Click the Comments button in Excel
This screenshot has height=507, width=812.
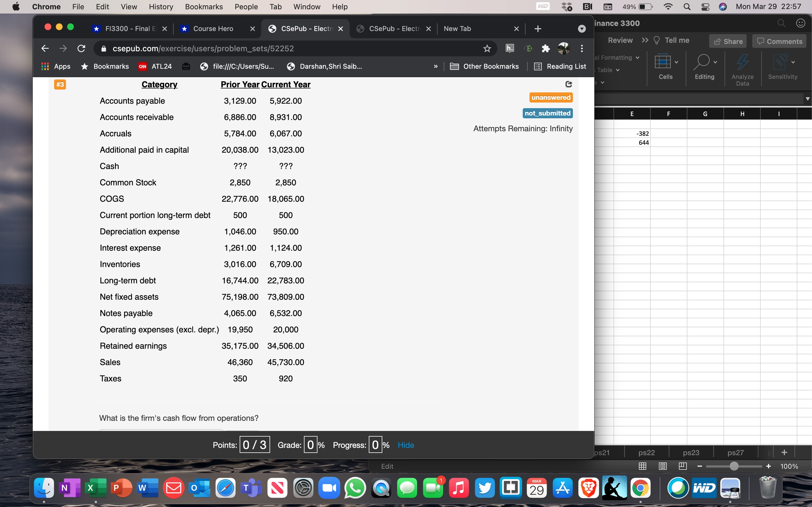click(x=779, y=41)
